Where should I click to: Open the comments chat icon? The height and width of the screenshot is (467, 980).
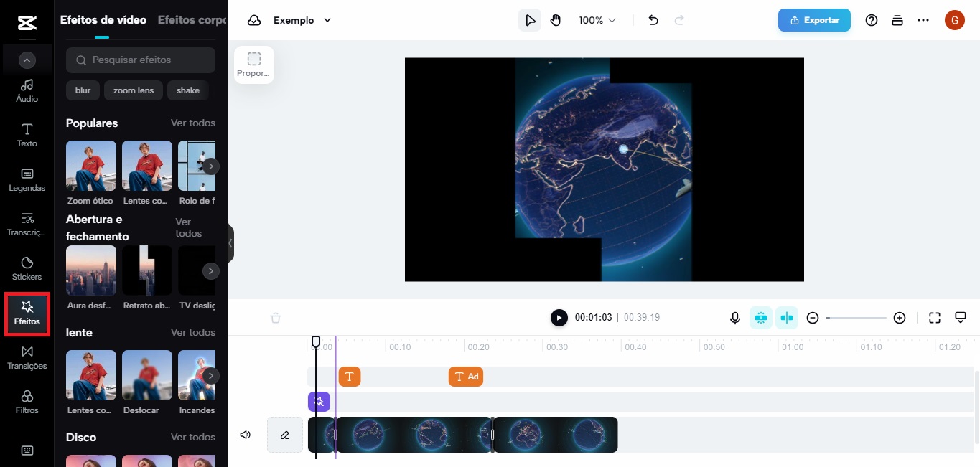tap(961, 318)
